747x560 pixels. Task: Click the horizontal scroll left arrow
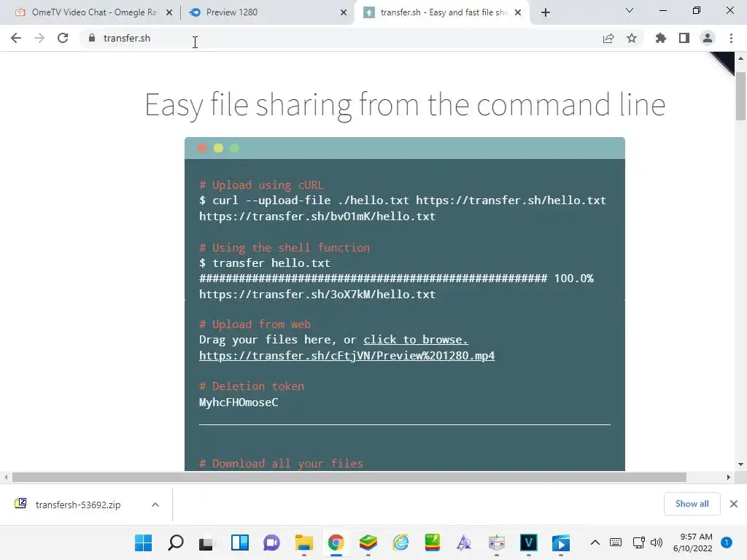[6, 477]
